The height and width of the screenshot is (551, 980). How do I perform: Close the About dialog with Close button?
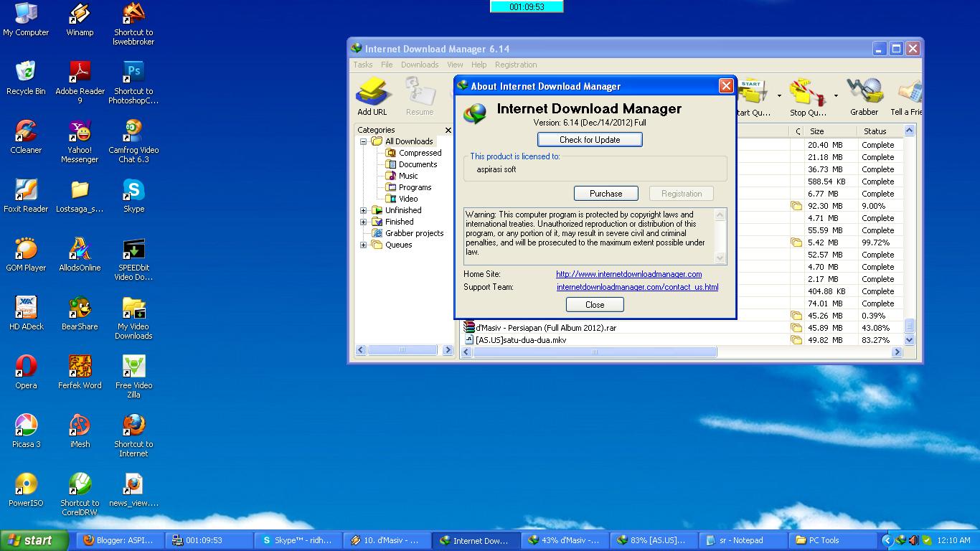coord(595,305)
